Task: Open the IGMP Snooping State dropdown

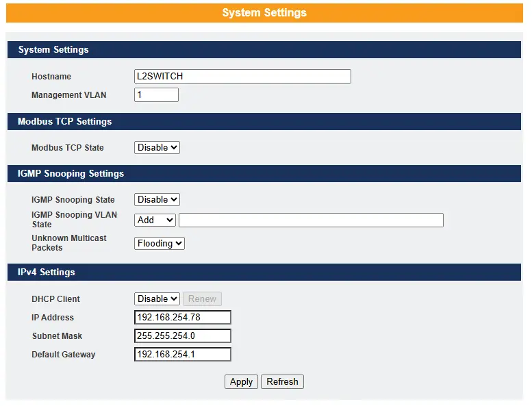Action: (x=157, y=199)
